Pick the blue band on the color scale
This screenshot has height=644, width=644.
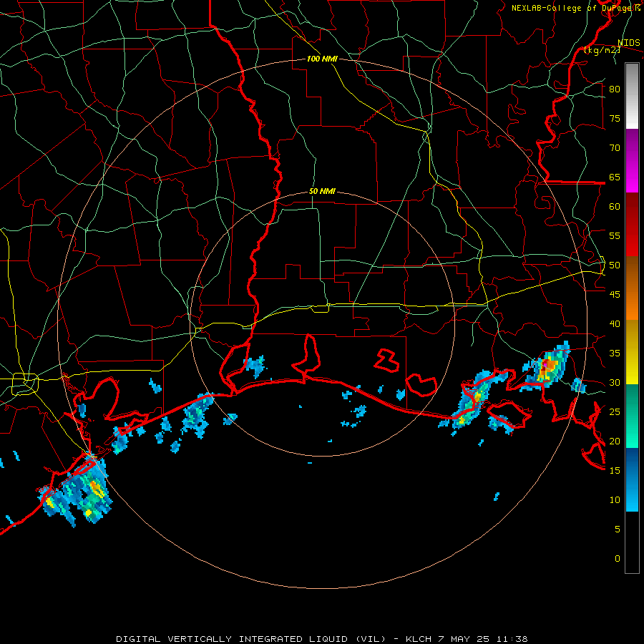pyautogui.click(x=632, y=479)
